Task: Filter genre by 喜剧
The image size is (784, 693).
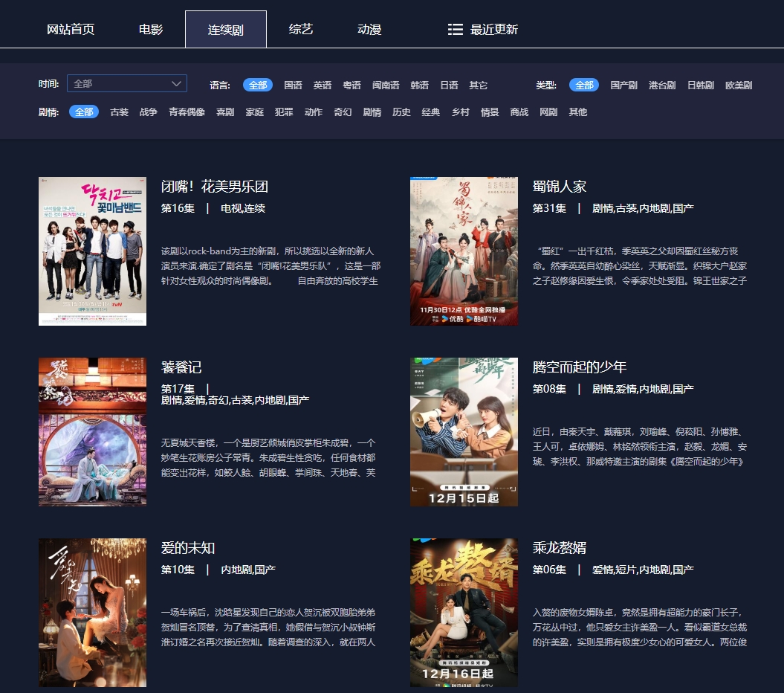Action: point(225,112)
